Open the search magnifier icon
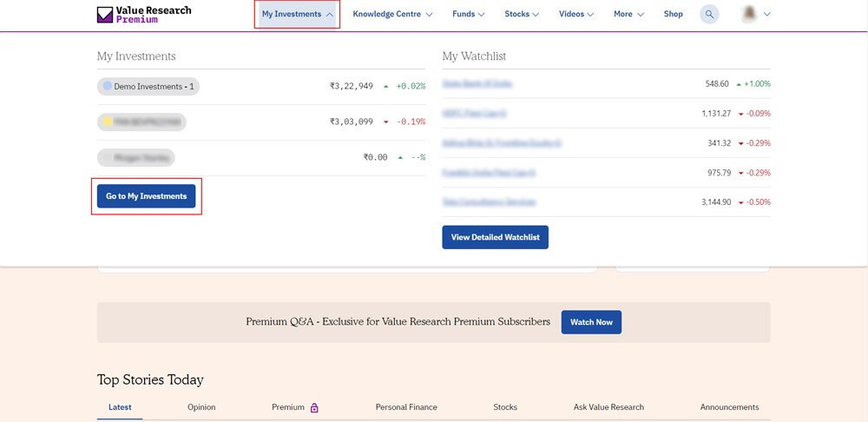868x422 pixels. point(709,14)
